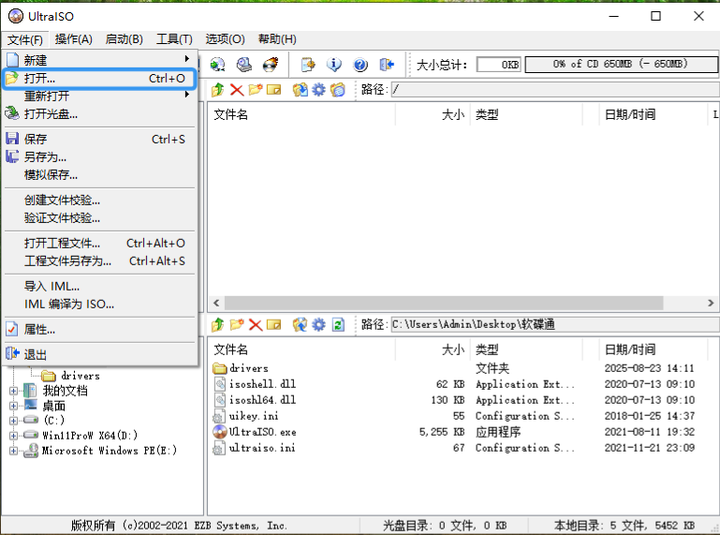Choose 保存 Ctrl+S menu entry
Viewport: 720px width, 535px height.
tap(100, 139)
